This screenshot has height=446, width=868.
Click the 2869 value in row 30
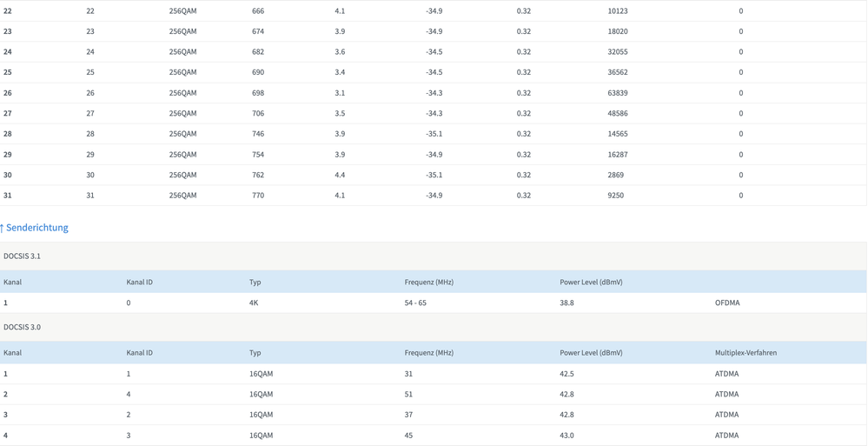point(615,175)
